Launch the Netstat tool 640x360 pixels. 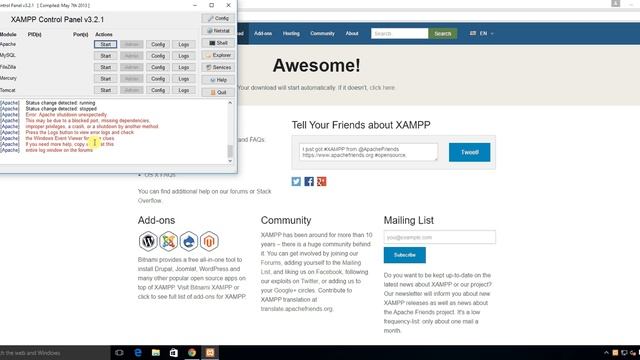pyautogui.click(x=218, y=31)
